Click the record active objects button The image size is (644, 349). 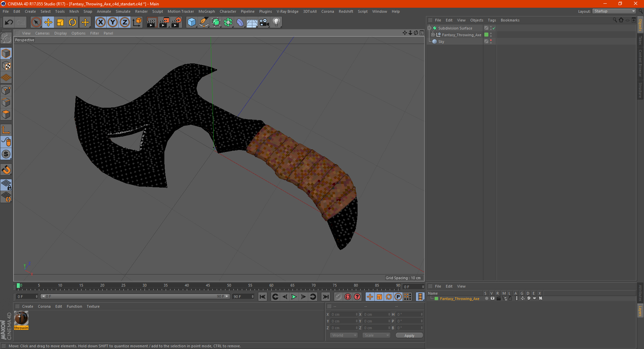point(338,297)
